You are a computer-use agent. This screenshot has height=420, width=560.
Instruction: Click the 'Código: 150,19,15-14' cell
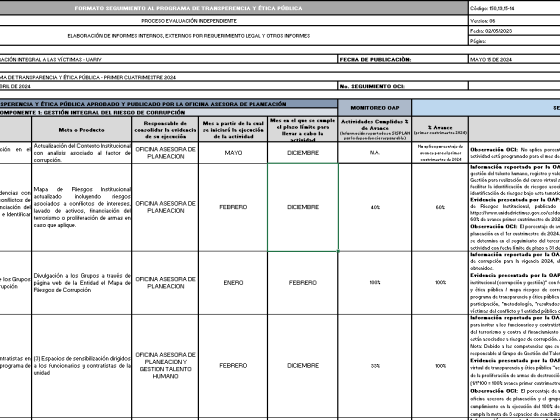(x=514, y=8)
